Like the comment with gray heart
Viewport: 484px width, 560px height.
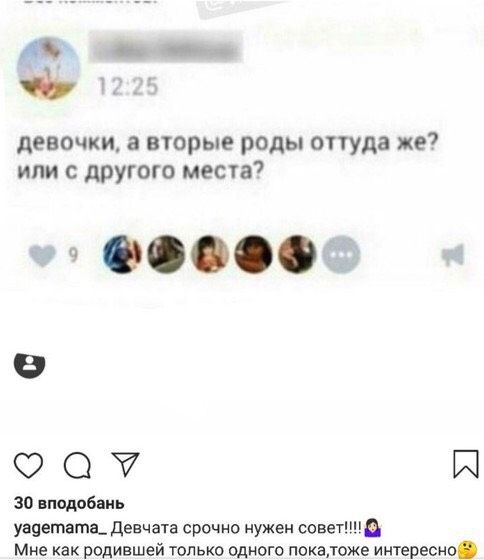(42, 255)
